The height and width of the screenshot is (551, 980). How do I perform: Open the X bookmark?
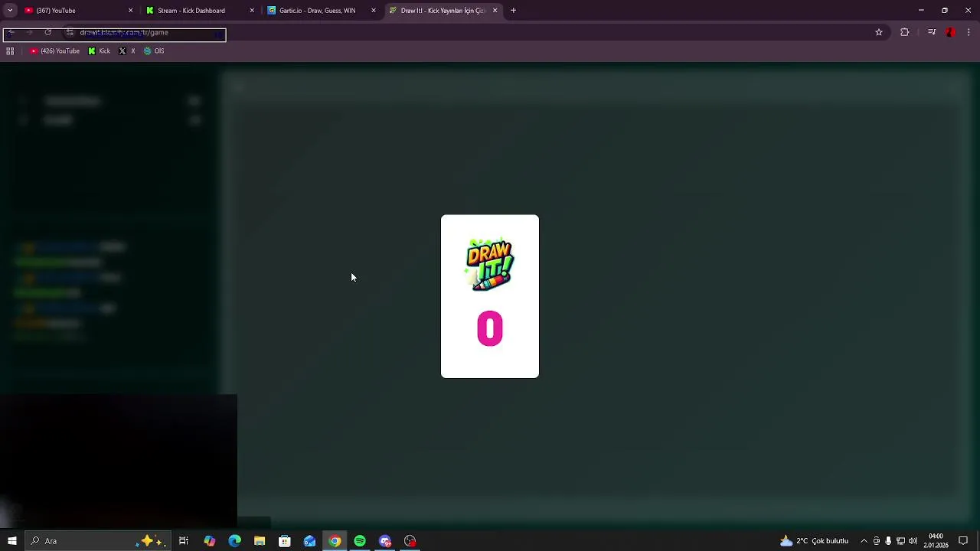tap(127, 51)
